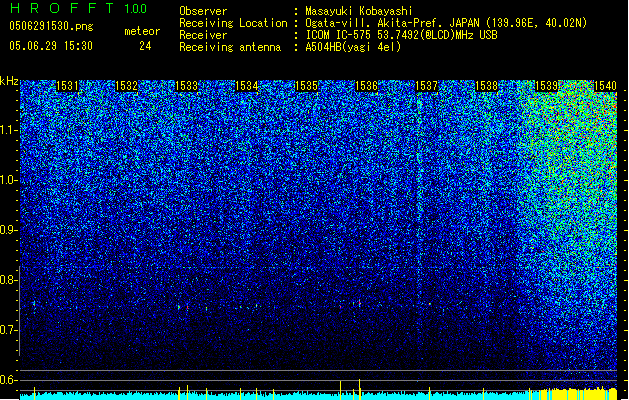Click the 1533 time marker
The image size is (629, 400).
point(187,86)
